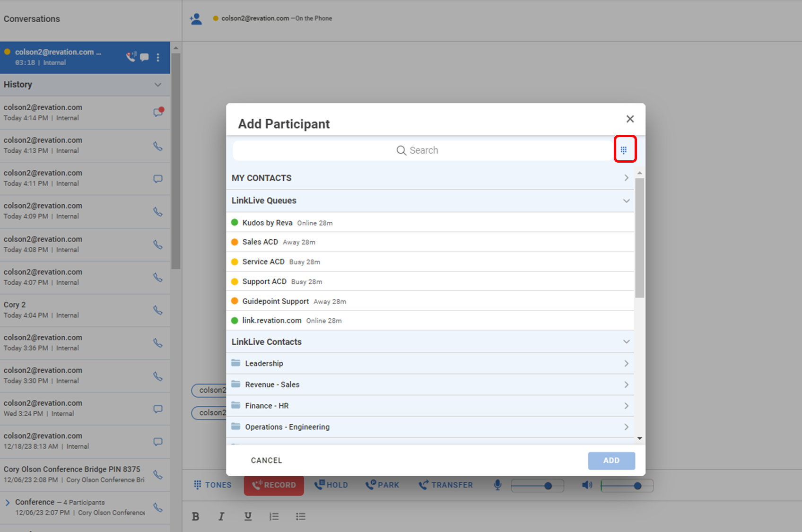
Task: Click the speaker volume icon
Action: coord(587,485)
